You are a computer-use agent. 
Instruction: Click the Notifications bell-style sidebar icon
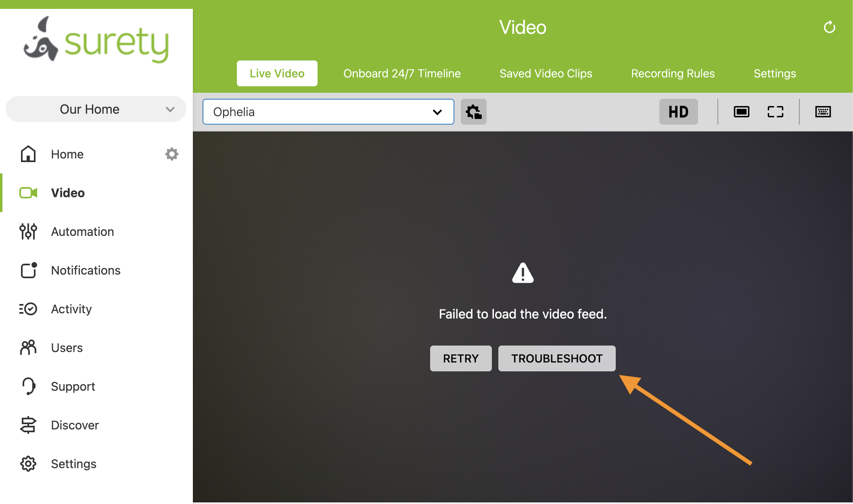(28, 270)
